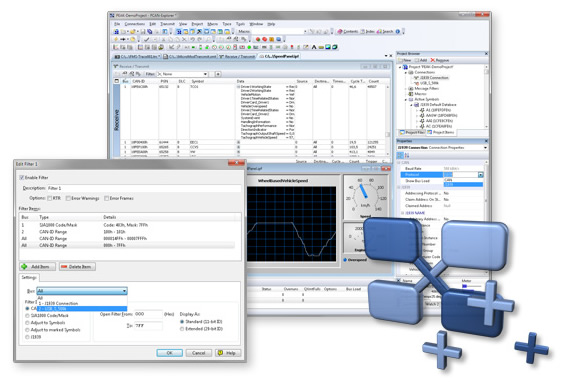This screenshot has width=562, height=382.
Task: Toggle the Enable Filter checkbox
Action: pos(22,177)
